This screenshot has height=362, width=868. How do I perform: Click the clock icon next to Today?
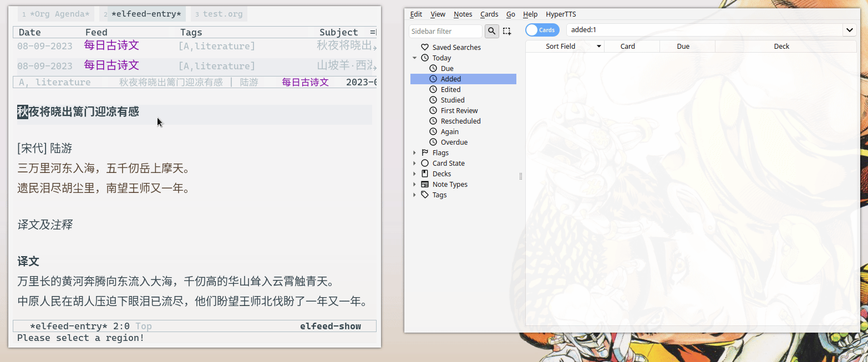point(425,58)
